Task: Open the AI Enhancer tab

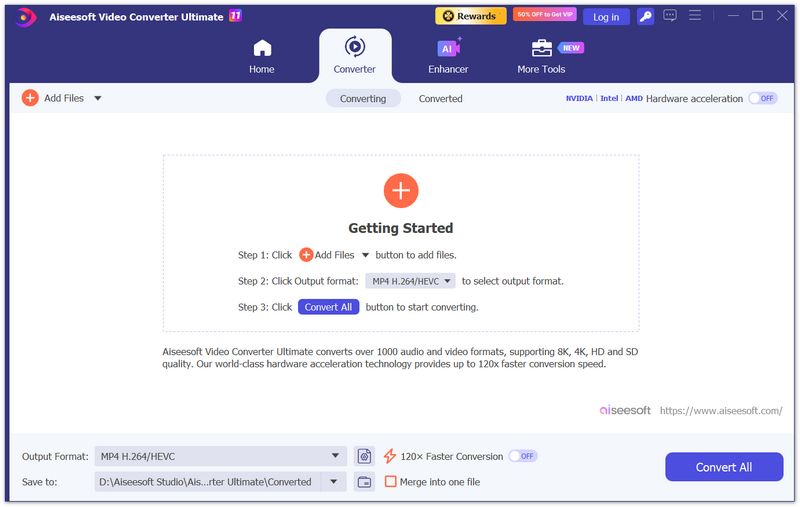Action: click(448, 57)
